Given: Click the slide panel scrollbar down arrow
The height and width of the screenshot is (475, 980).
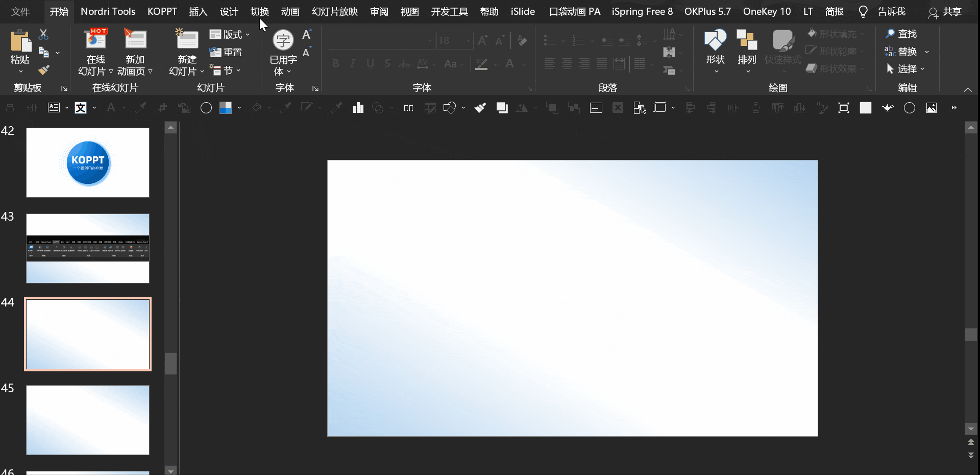Looking at the screenshot, I should 171,470.
